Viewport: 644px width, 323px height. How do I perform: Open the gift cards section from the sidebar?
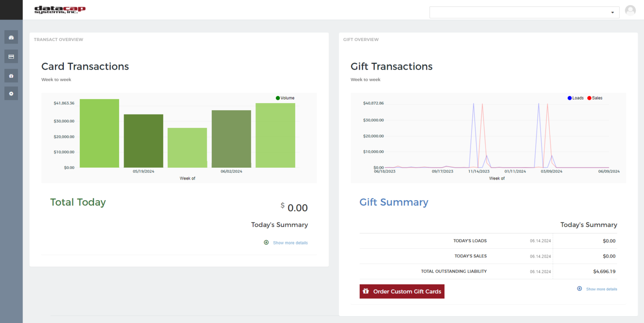pyautogui.click(x=11, y=76)
